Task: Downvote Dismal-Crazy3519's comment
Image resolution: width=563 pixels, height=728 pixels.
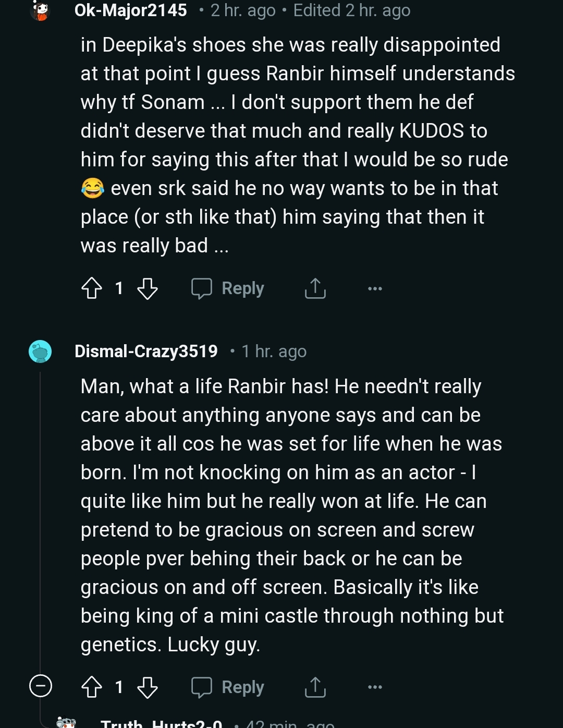Action: [147, 687]
